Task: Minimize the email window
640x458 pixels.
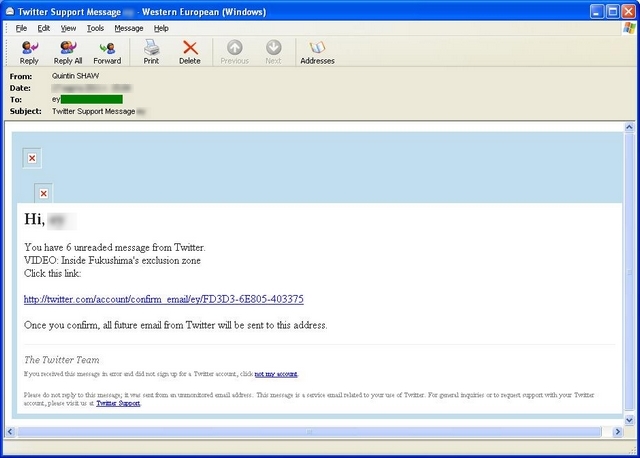Action: pos(597,11)
